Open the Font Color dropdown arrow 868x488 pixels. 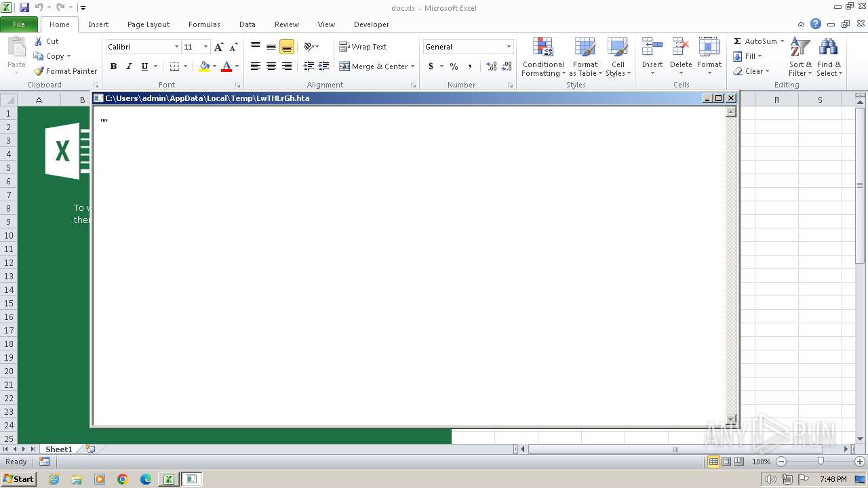click(x=237, y=66)
